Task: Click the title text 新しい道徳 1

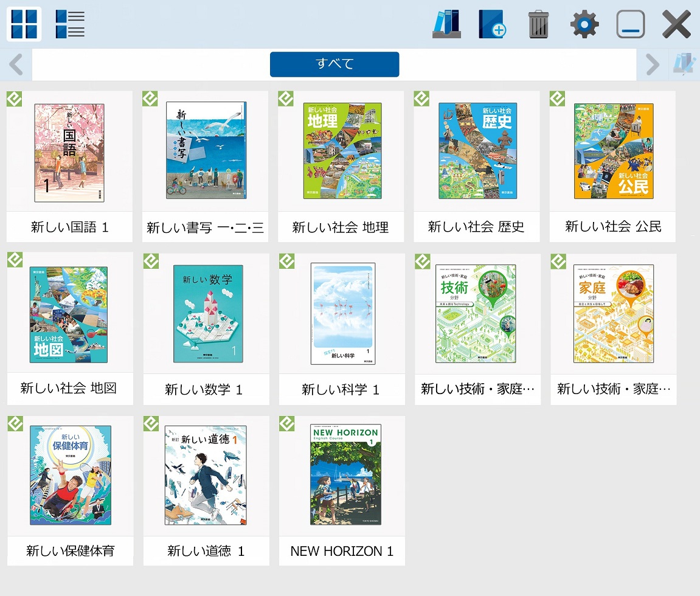Action: point(206,551)
